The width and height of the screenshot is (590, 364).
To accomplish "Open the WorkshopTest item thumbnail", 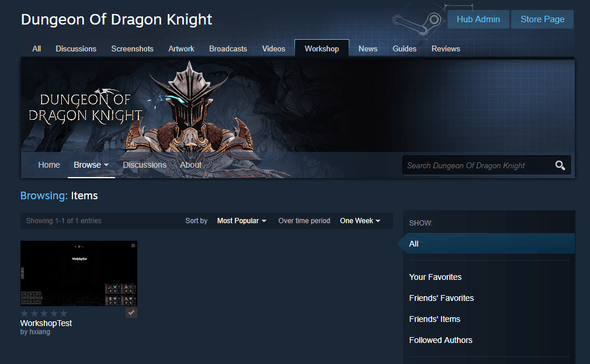I will pos(79,273).
